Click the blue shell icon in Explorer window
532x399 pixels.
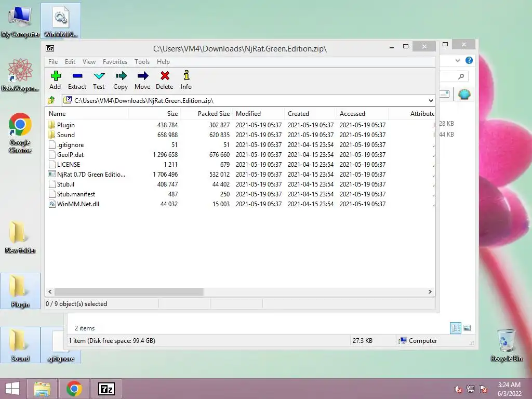click(464, 94)
